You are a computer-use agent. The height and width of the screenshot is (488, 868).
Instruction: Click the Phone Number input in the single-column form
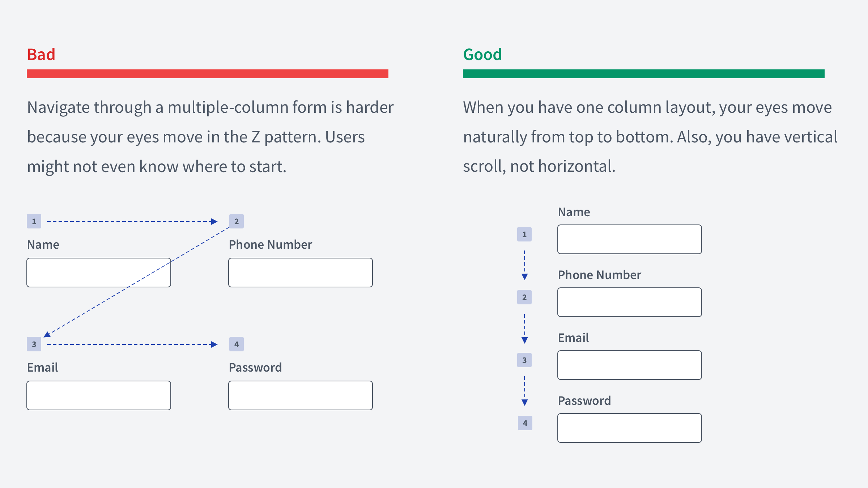click(x=630, y=302)
